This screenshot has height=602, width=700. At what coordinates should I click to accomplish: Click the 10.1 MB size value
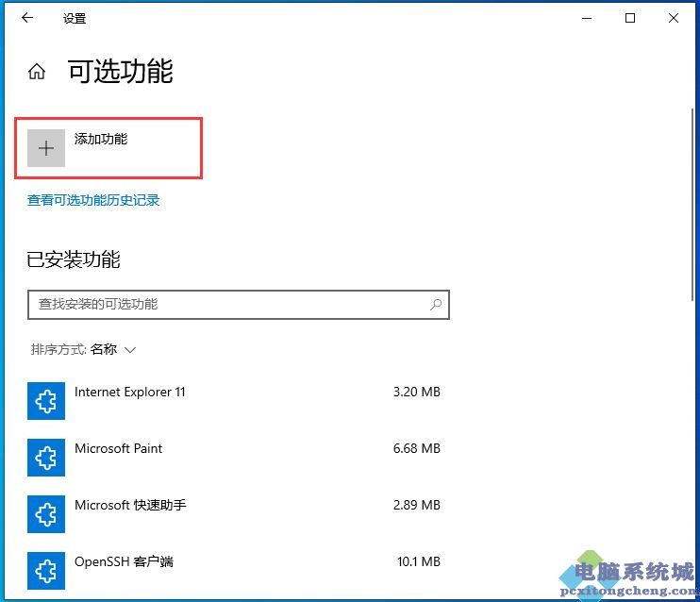point(418,561)
